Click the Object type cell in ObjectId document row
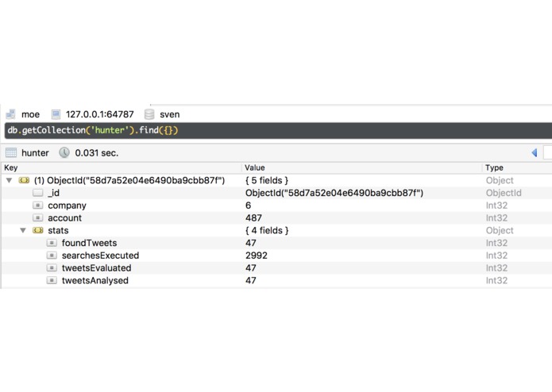Viewport: 552px width, 392px height. click(500, 180)
